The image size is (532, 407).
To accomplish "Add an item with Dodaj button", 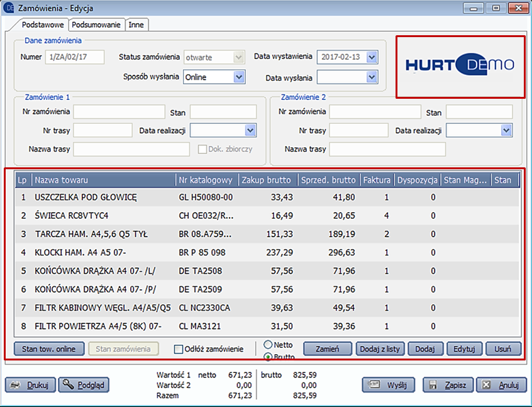I will pos(425,349).
